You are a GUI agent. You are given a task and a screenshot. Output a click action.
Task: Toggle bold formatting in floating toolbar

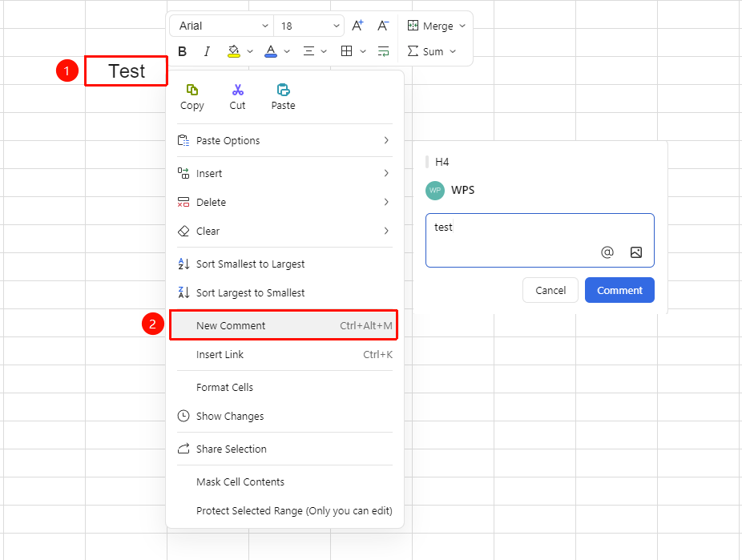tap(182, 51)
